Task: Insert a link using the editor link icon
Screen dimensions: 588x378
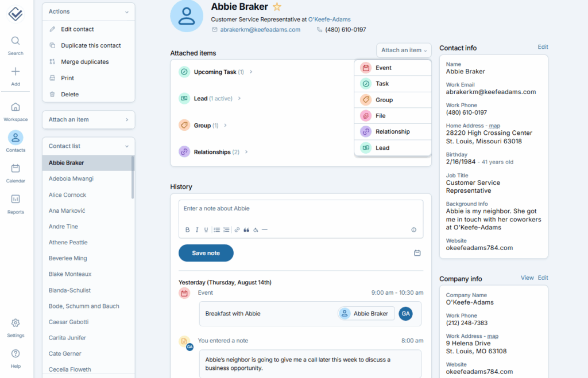Action: 237,229
